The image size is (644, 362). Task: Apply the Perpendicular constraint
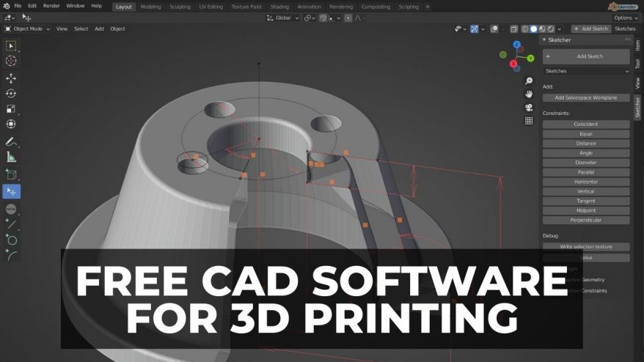pos(586,220)
